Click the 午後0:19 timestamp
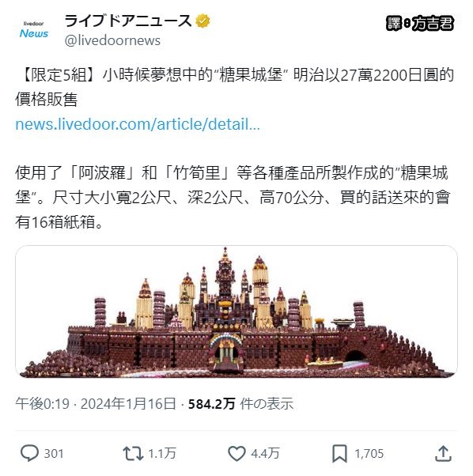The image size is (473, 476). point(43,404)
